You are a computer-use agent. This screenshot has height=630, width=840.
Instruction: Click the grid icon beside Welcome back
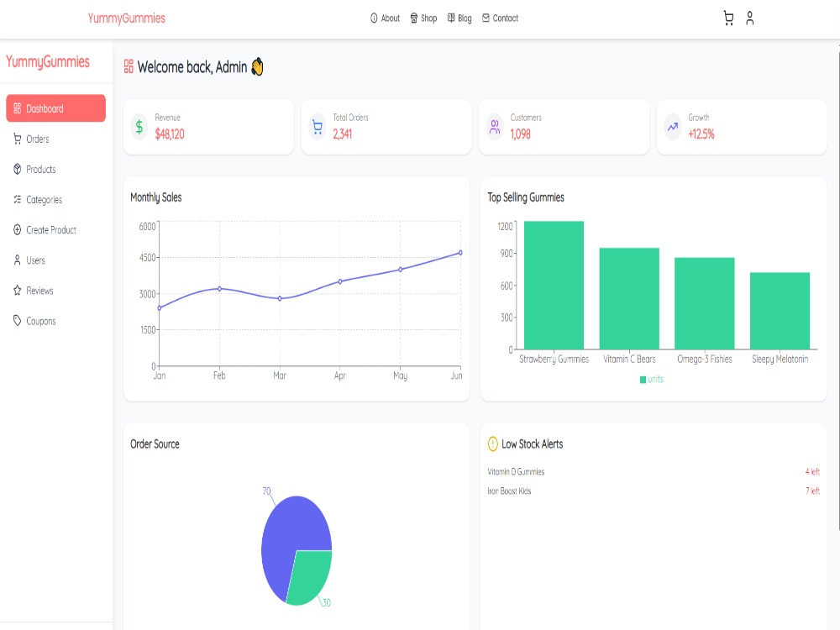click(129, 66)
